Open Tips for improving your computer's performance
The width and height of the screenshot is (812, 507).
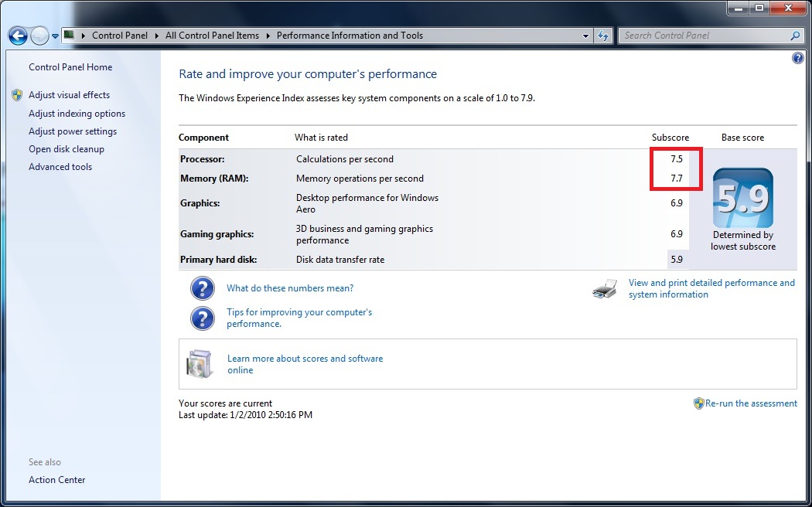pyautogui.click(x=299, y=318)
